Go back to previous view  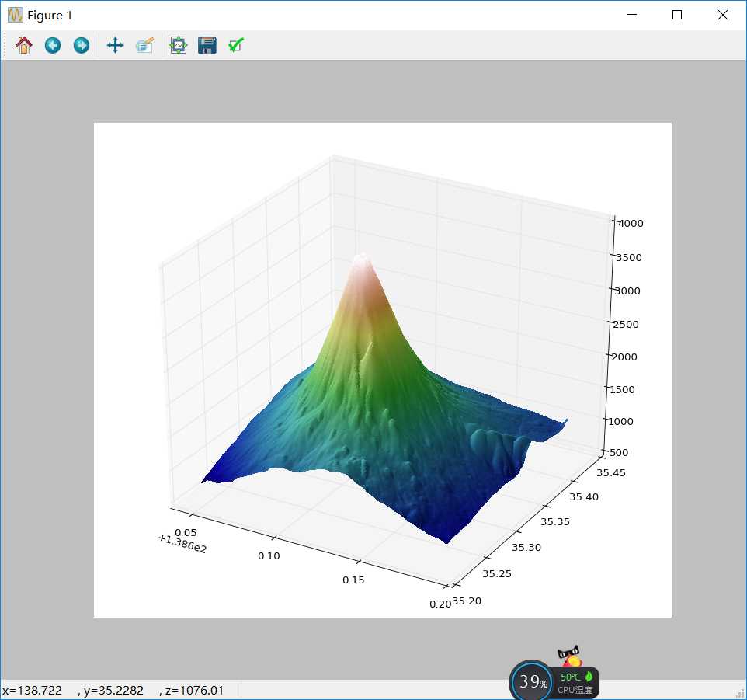pyautogui.click(x=53, y=46)
